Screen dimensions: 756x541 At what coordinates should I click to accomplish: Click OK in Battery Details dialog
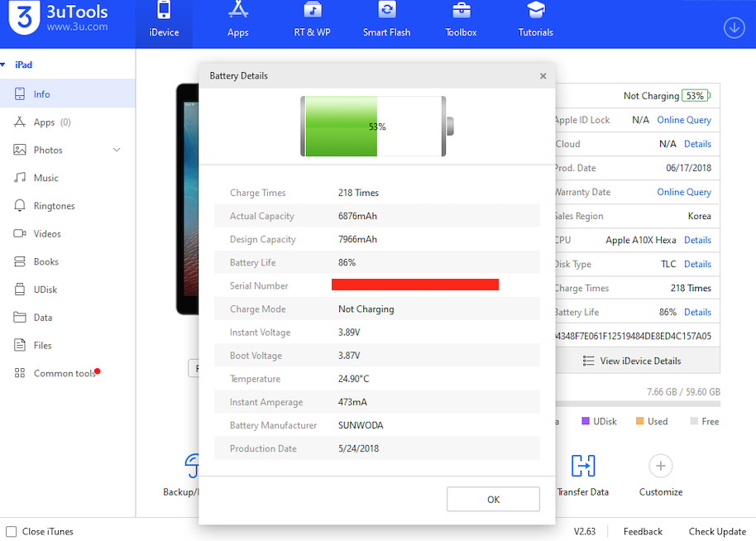click(x=493, y=499)
